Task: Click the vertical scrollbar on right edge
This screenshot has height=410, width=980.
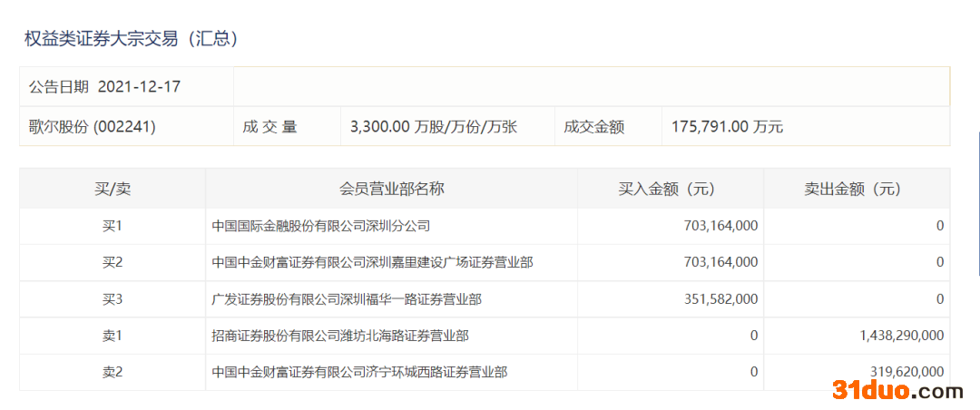Action: pos(978,204)
